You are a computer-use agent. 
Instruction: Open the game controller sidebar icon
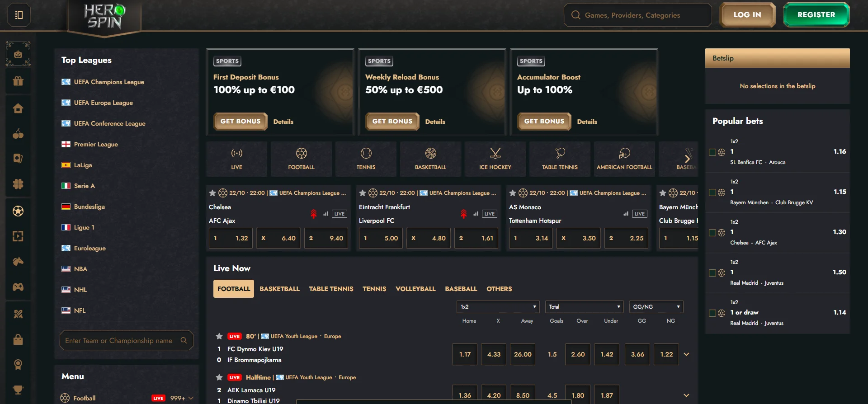18,287
